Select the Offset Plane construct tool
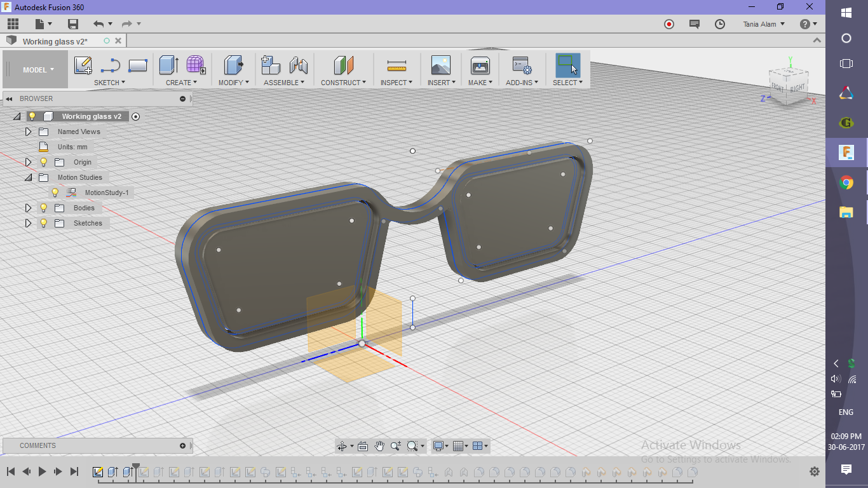The width and height of the screenshot is (868, 488). (343, 65)
